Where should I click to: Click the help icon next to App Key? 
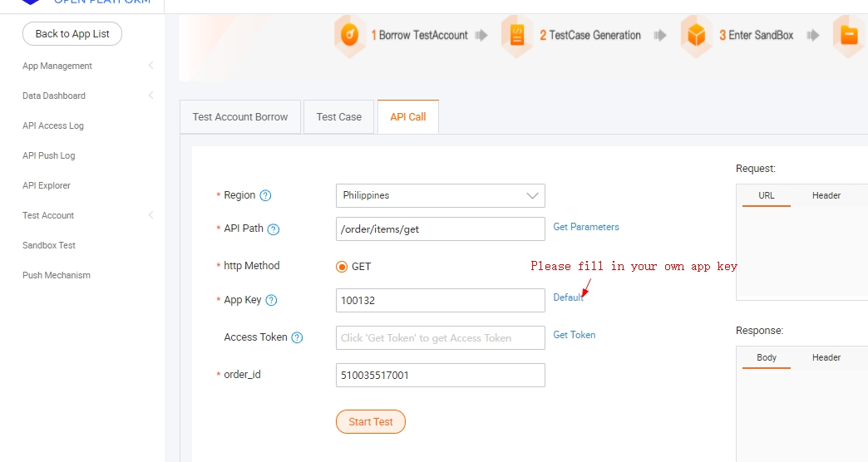coord(271,301)
